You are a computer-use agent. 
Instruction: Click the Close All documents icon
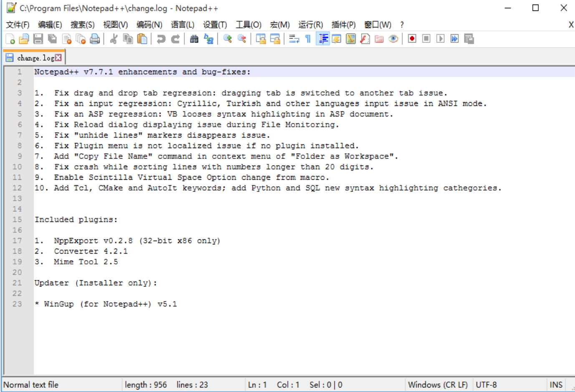(x=81, y=39)
